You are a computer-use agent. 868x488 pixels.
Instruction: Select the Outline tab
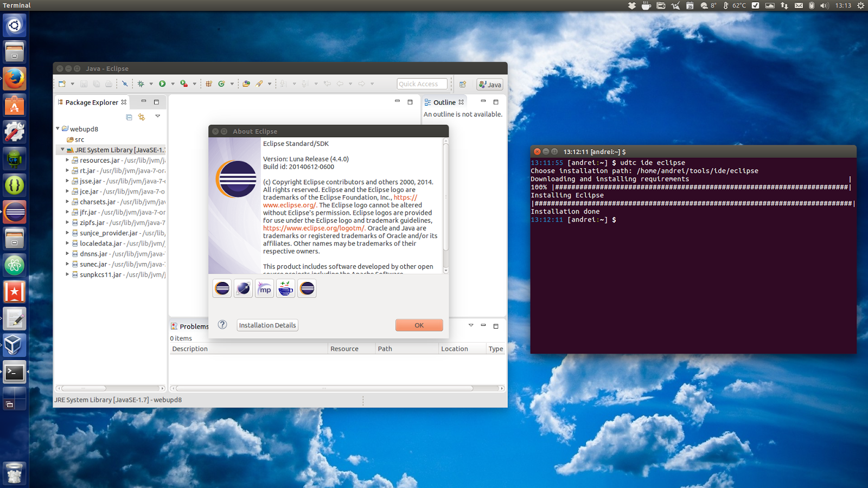444,102
